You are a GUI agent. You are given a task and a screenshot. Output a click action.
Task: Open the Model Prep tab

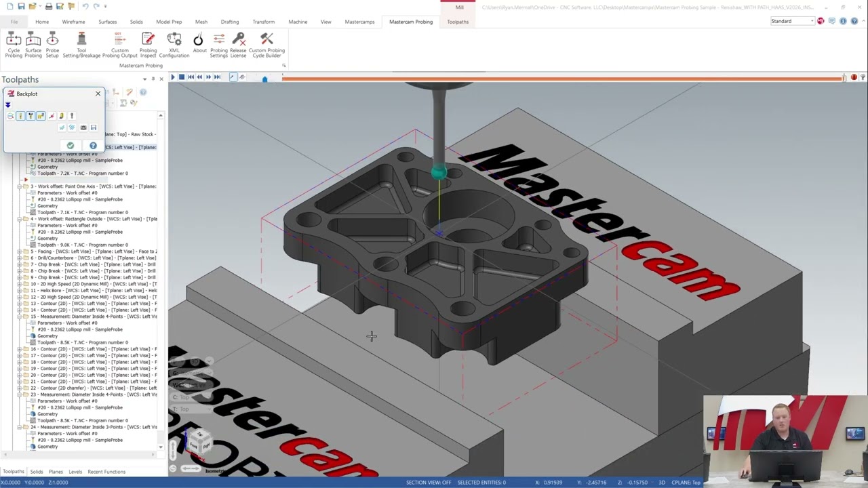coord(169,22)
